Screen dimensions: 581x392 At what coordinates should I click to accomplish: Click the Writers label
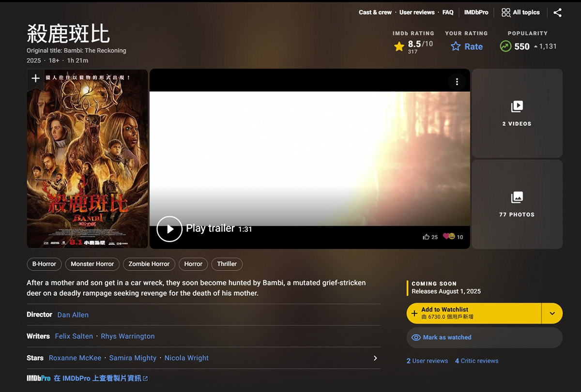point(38,336)
